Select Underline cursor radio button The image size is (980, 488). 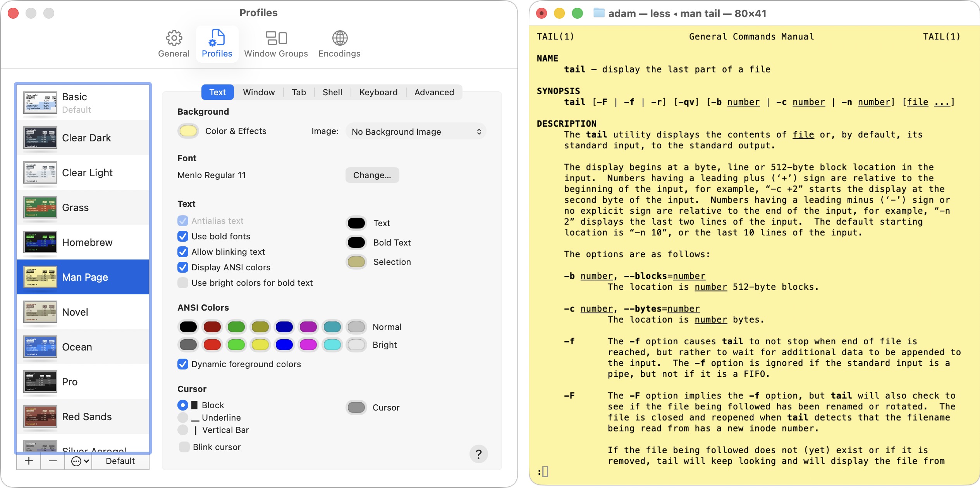point(183,418)
